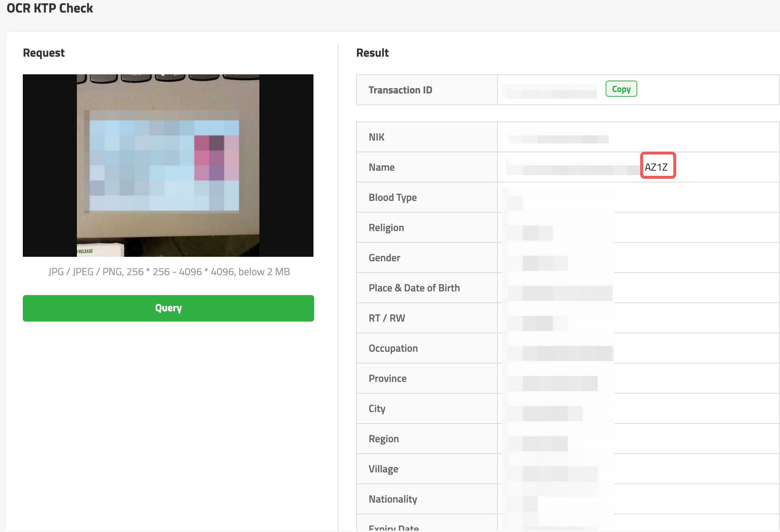
Task: Click the highlighted AZ1Z name text
Action: [656, 167]
